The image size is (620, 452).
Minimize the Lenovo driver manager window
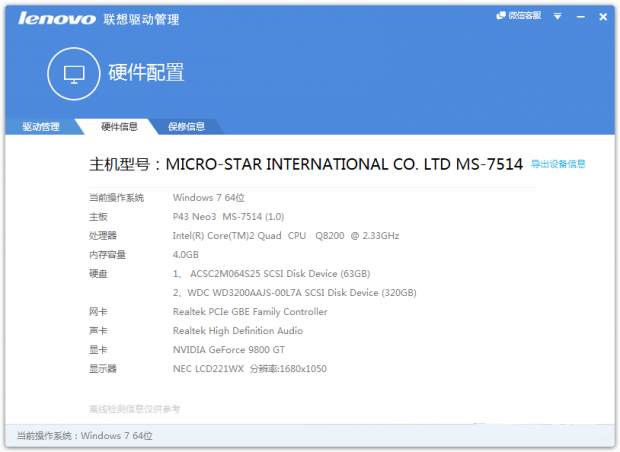(x=580, y=17)
